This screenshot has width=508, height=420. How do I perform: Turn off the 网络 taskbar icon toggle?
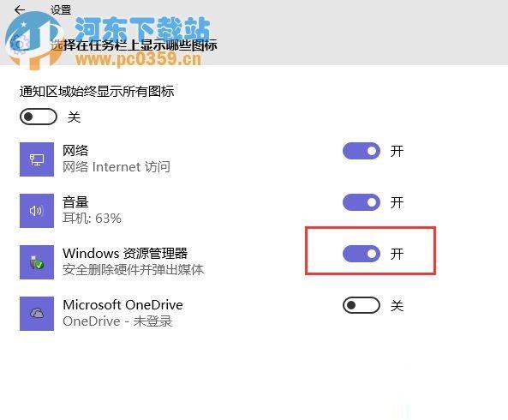click(x=362, y=151)
